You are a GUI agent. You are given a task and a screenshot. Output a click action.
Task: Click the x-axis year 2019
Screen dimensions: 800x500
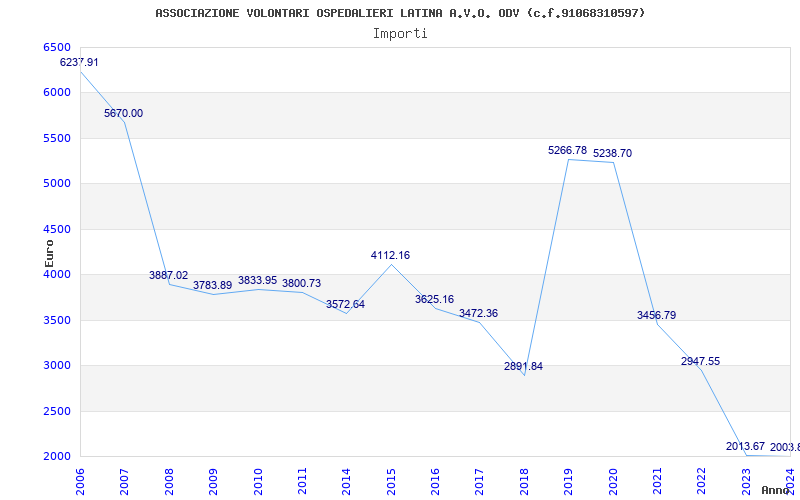click(x=568, y=481)
